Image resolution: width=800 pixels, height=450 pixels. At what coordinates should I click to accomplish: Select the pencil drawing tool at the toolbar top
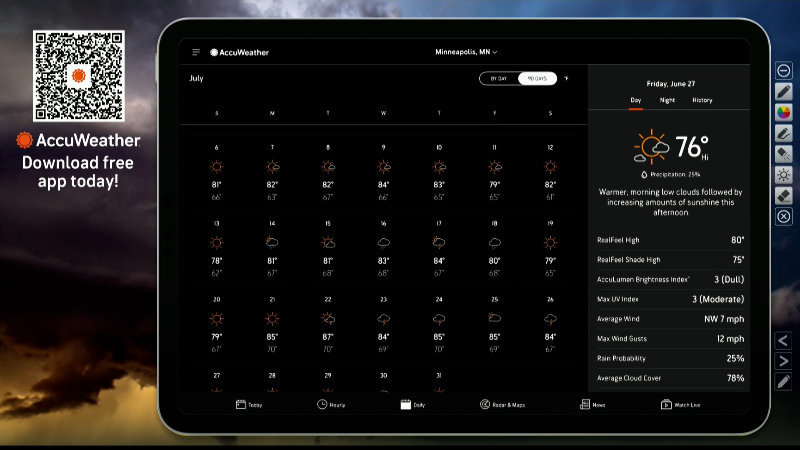click(784, 91)
